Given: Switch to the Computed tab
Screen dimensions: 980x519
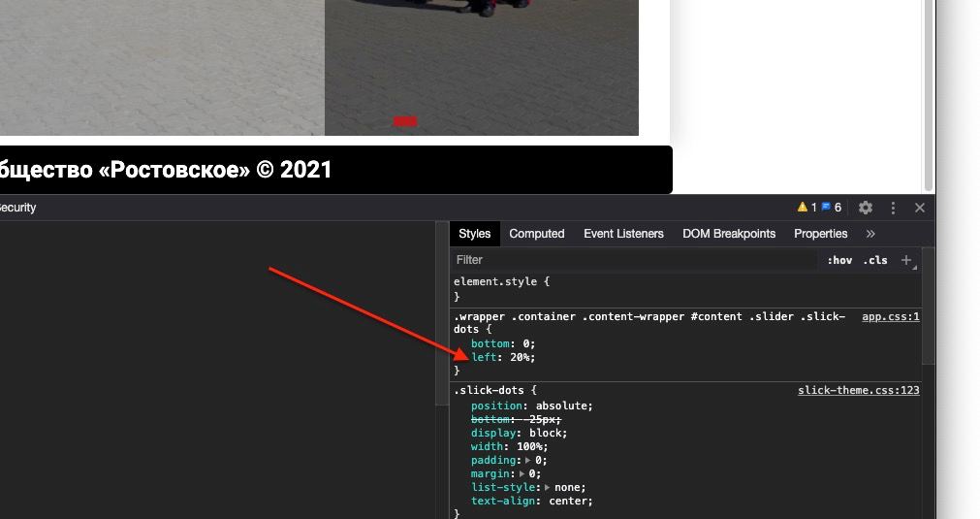Looking at the screenshot, I should tap(536, 233).
